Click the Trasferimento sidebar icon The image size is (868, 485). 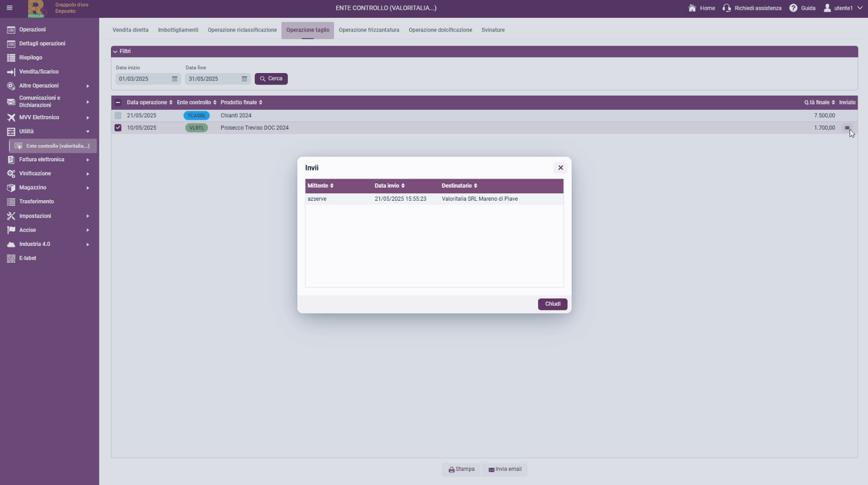pos(11,202)
